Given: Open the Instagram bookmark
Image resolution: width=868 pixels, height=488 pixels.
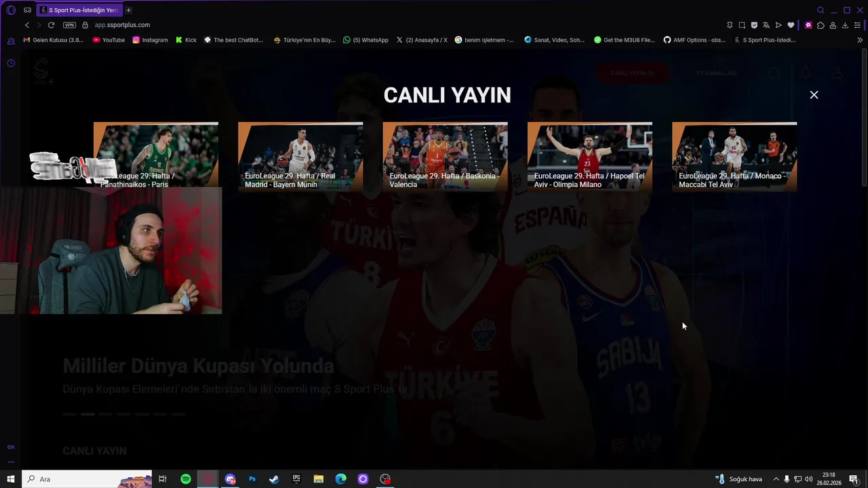Looking at the screenshot, I should coord(150,40).
